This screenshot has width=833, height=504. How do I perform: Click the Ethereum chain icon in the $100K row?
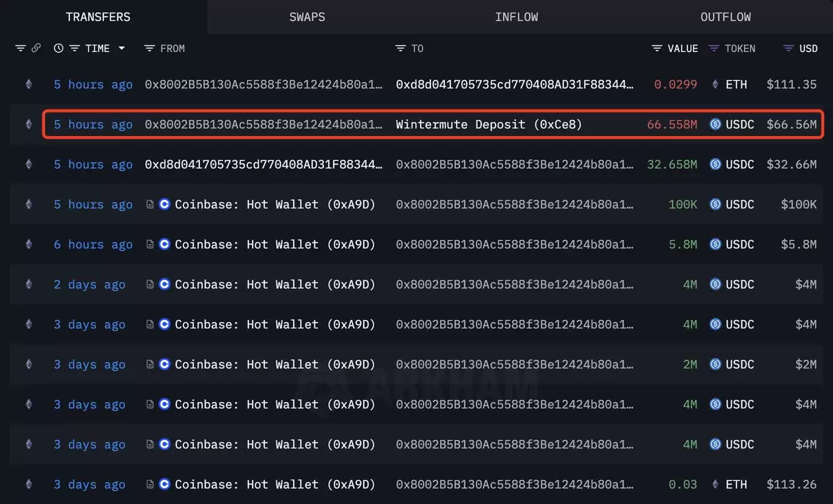coord(28,205)
